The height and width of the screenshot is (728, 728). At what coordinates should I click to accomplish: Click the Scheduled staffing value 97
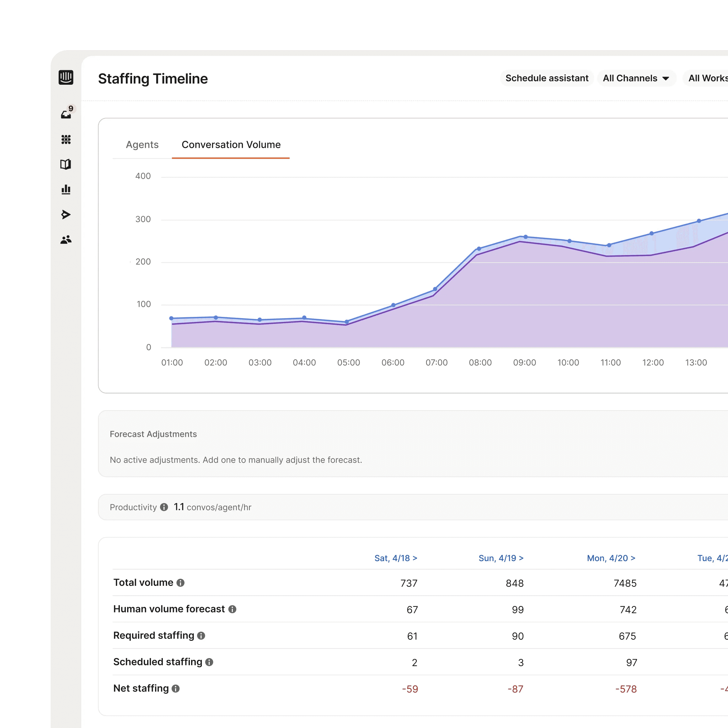[632, 662]
